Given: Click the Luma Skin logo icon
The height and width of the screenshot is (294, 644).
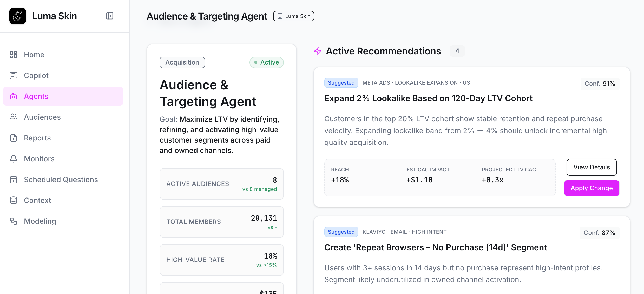Looking at the screenshot, I should (x=18, y=16).
